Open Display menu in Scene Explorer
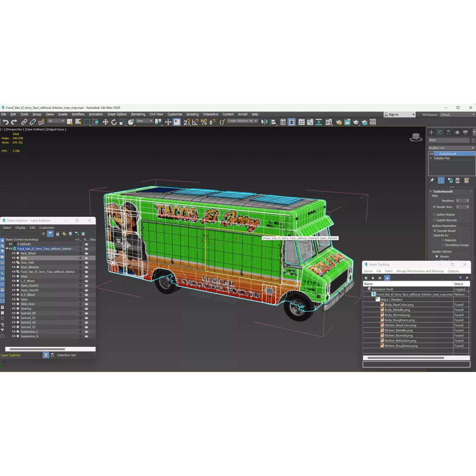Image resolution: width=476 pixels, height=476 pixels. pos(20,227)
